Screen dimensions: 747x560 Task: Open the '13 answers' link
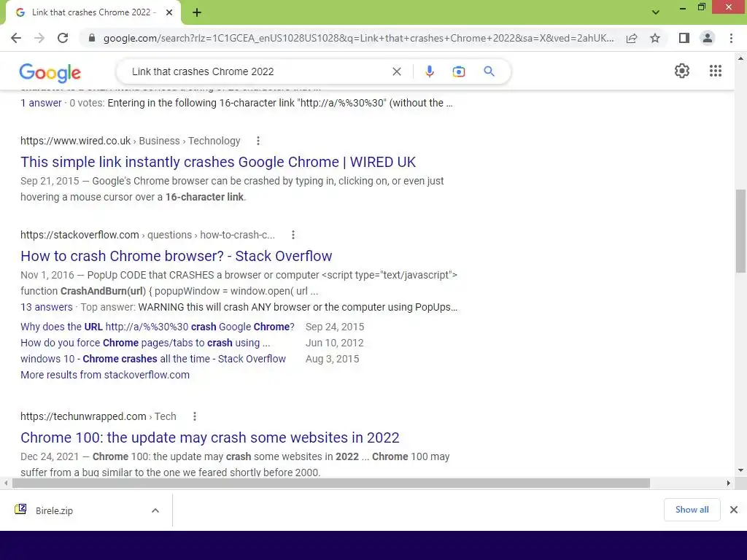(x=47, y=307)
